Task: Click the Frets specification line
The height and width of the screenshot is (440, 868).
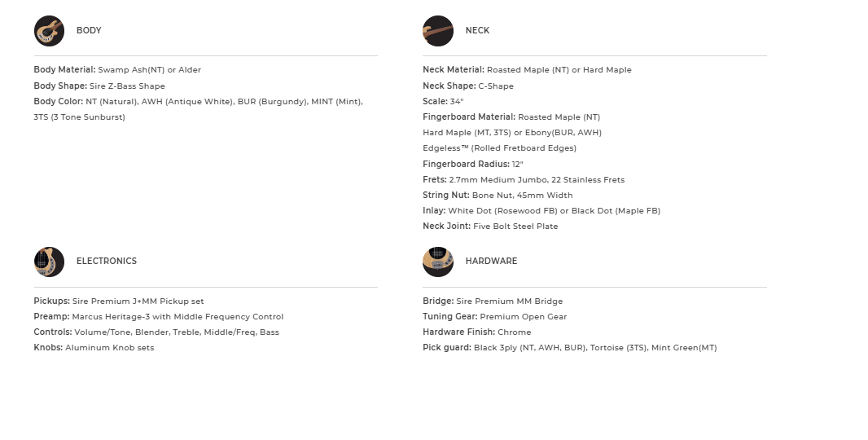Action: [524, 180]
